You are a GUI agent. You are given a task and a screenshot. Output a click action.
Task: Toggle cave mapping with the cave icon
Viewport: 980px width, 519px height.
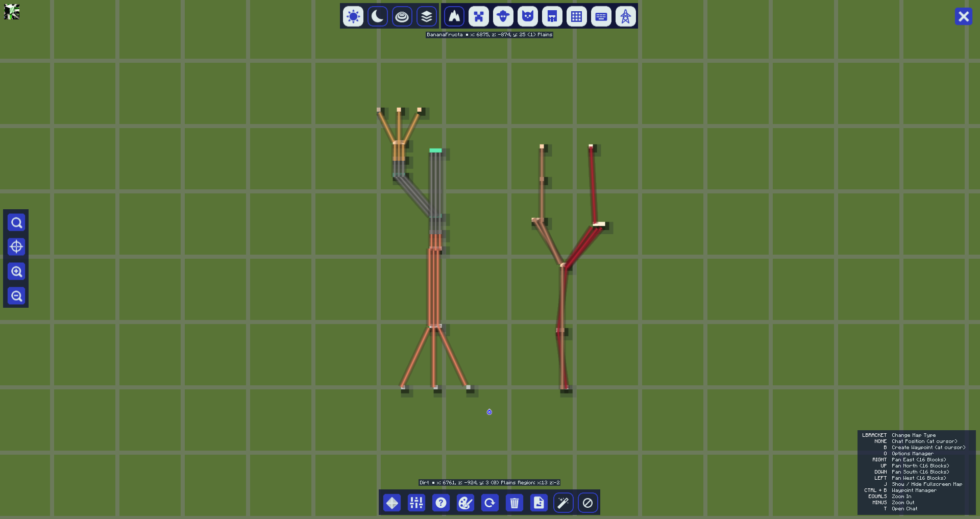(454, 16)
